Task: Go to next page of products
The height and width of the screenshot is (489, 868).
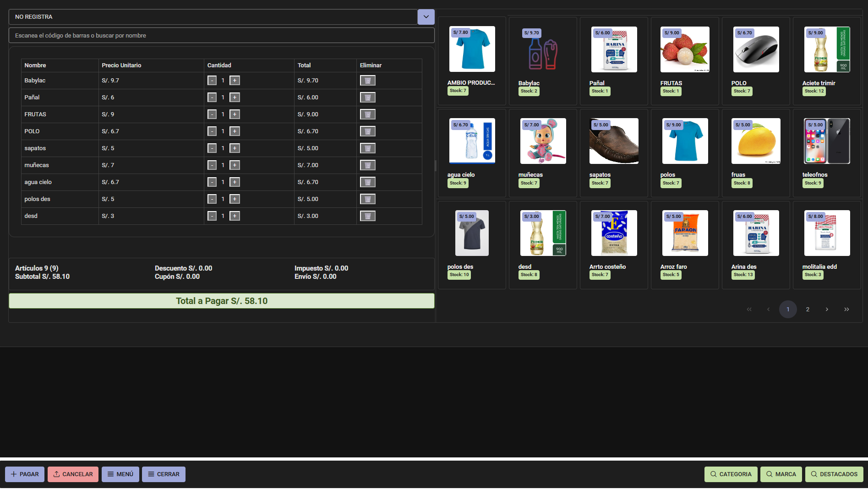Action: point(827,310)
